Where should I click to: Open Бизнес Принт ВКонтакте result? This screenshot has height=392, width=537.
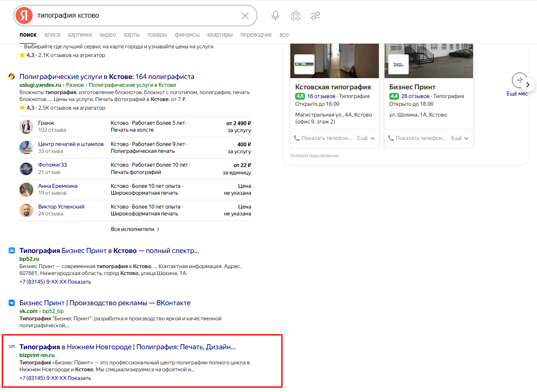coord(105,303)
